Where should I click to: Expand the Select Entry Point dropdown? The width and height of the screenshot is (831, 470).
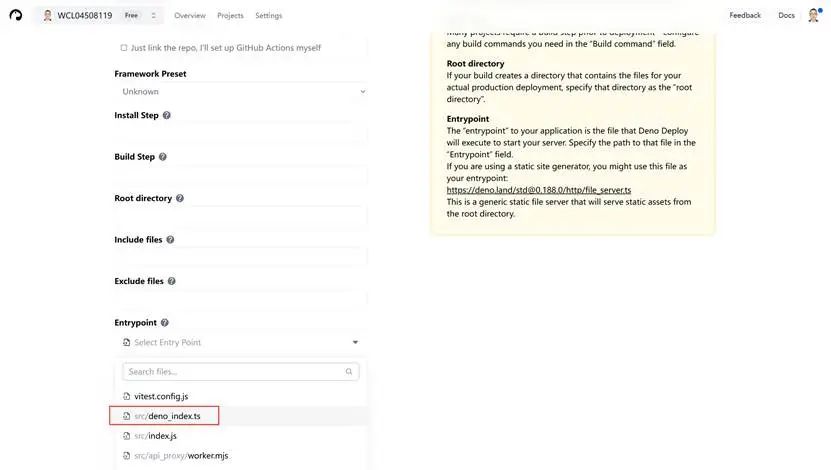click(x=241, y=343)
